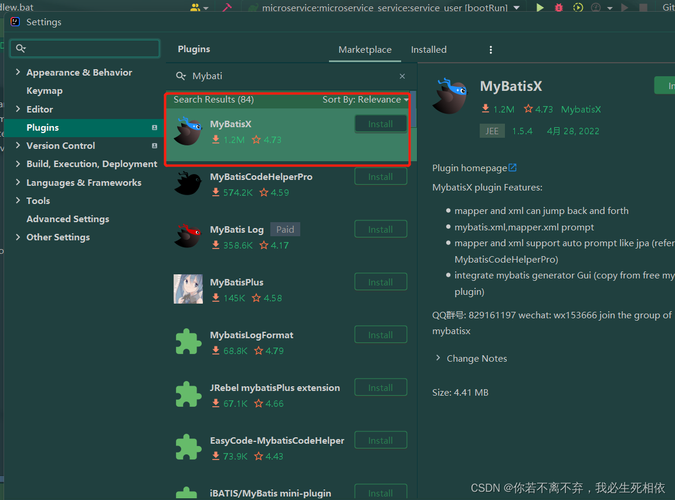675x500 pixels.
Task: Select the MyBatisPlus anime thumbnail
Action: click(188, 289)
